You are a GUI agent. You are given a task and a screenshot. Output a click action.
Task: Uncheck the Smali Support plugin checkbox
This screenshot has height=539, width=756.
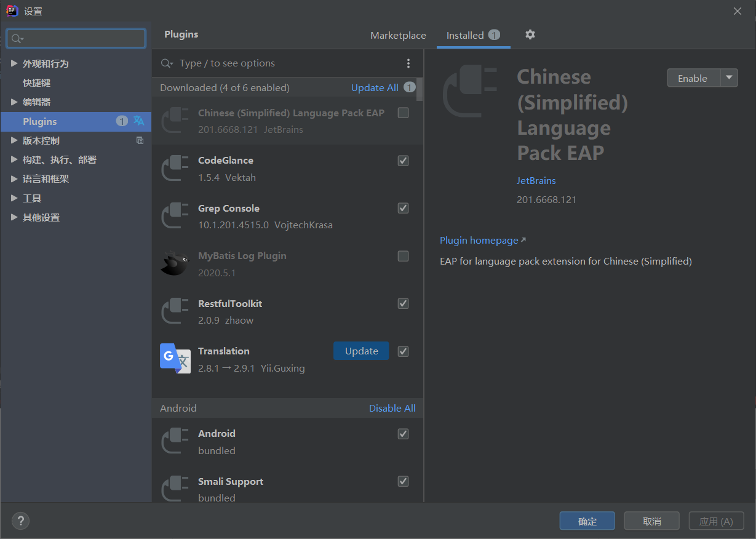(403, 481)
